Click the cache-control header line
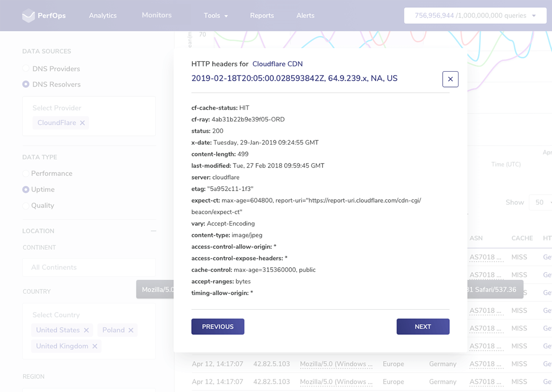Screen dimensions: 552x392 click(253, 270)
